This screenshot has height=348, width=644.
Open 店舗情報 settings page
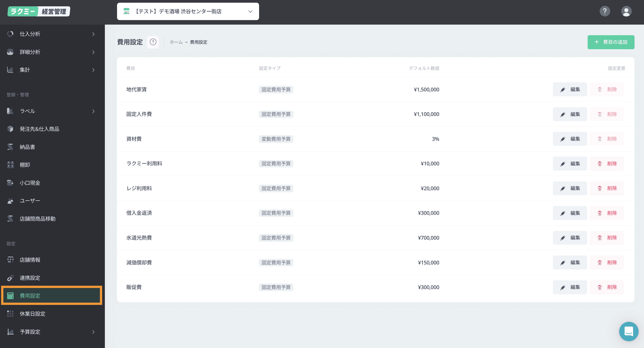pyautogui.click(x=30, y=260)
